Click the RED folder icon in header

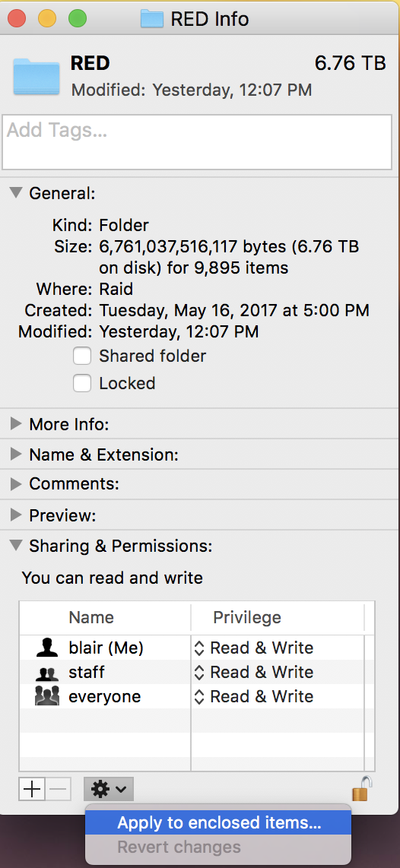point(37,76)
